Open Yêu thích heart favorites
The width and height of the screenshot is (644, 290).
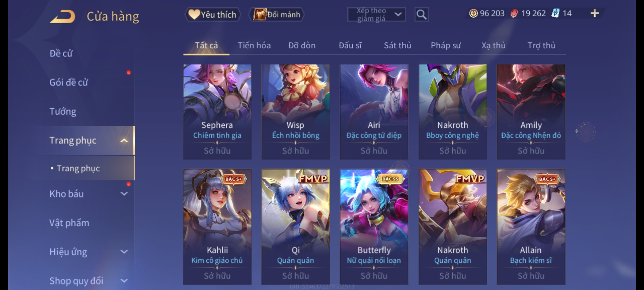(213, 15)
